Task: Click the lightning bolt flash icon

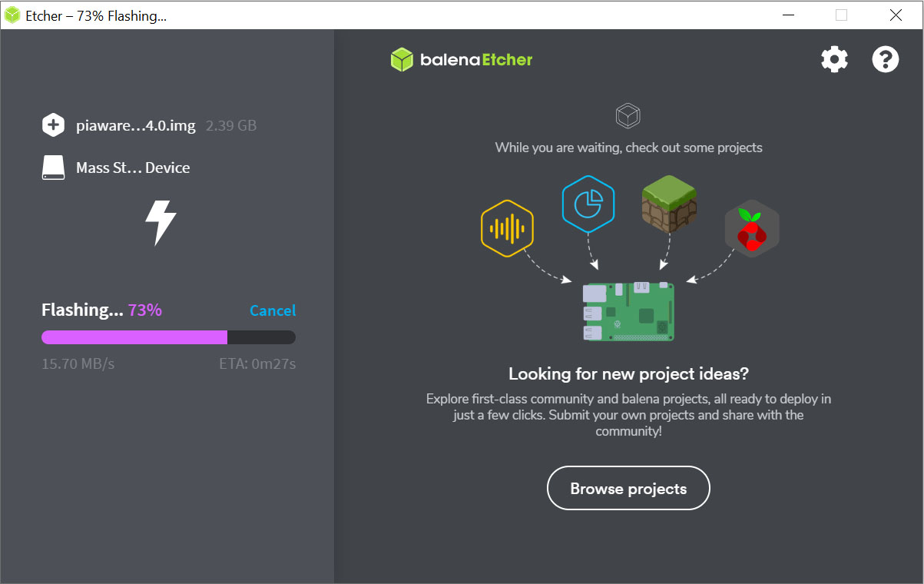Action: click(161, 223)
